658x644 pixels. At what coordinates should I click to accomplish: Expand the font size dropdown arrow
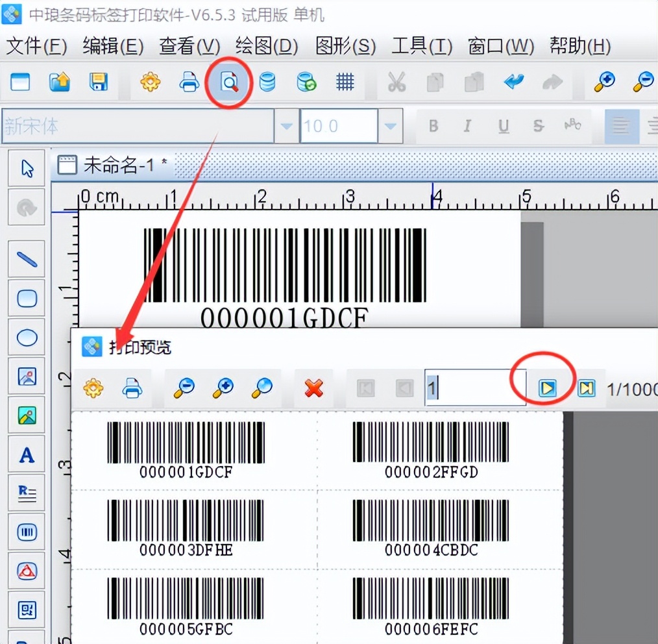[x=390, y=126]
